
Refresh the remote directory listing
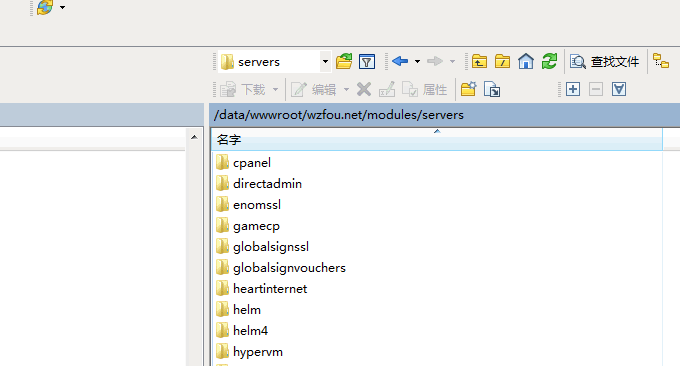pos(549,62)
